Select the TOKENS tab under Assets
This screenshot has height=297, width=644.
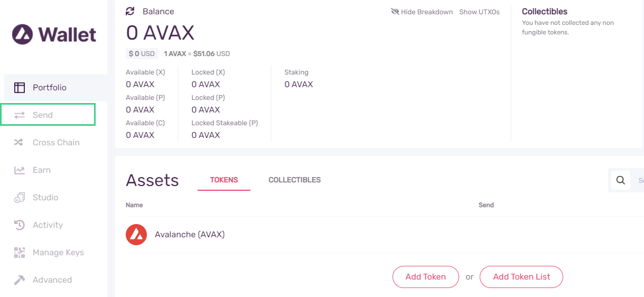pyautogui.click(x=224, y=180)
